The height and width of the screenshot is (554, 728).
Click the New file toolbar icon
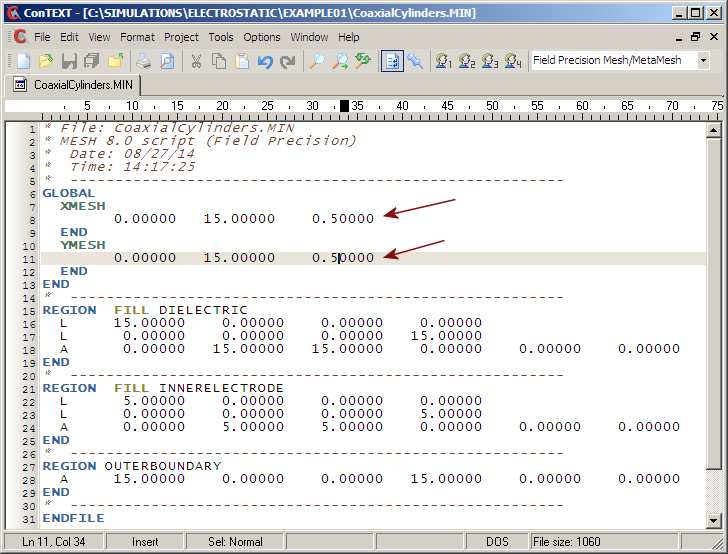click(x=23, y=61)
